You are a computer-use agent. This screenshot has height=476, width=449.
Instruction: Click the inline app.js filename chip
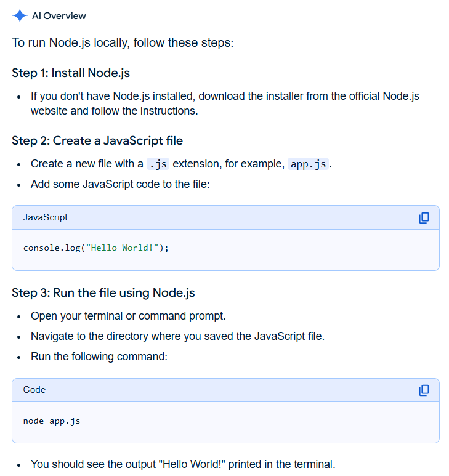tap(308, 164)
